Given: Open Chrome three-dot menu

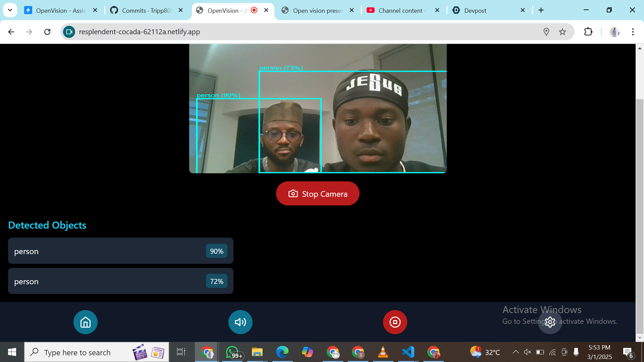Looking at the screenshot, I should (x=633, y=32).
